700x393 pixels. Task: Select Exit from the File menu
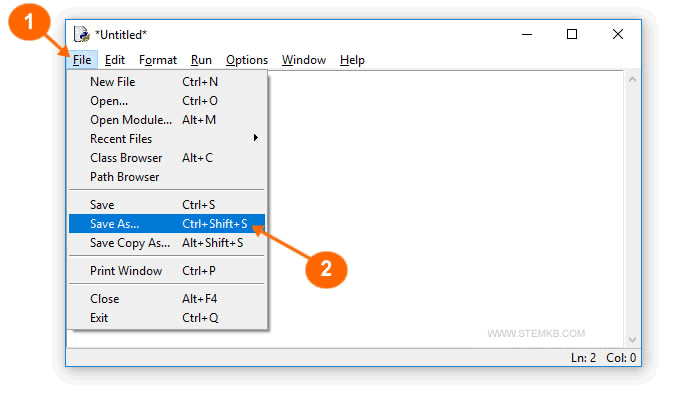[167, 318]
